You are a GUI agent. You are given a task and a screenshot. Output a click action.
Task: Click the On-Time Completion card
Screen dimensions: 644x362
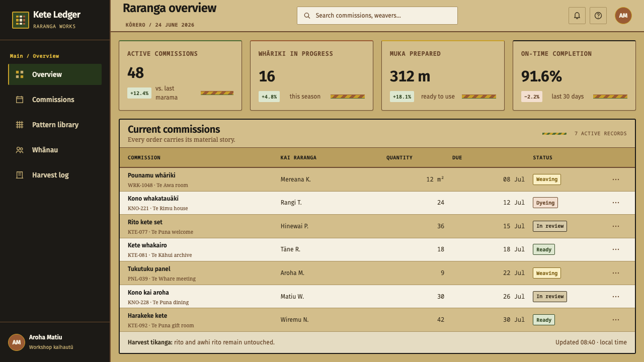(x=574, y=75)
